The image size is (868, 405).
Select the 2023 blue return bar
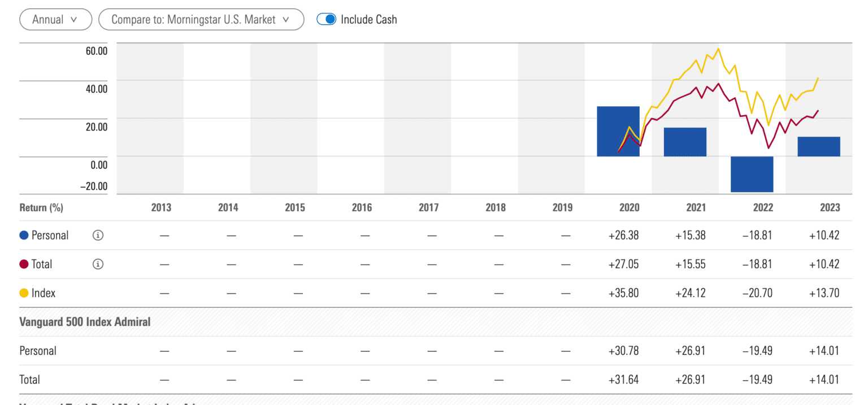pos(819,146)
